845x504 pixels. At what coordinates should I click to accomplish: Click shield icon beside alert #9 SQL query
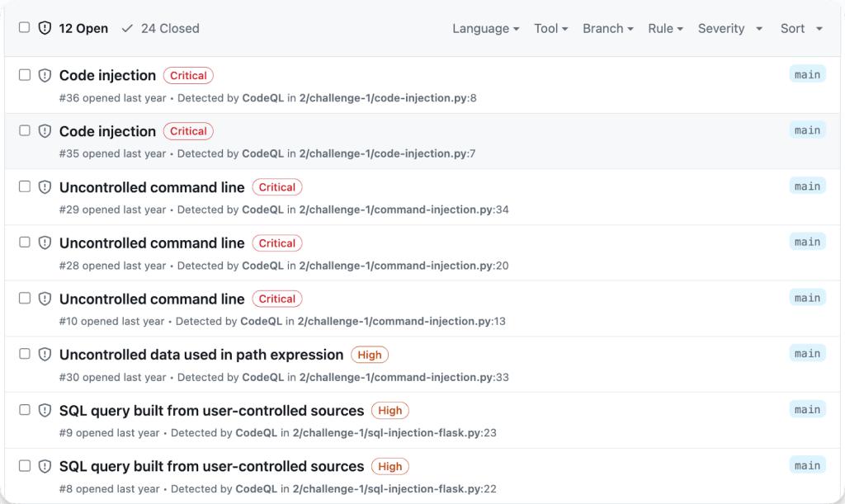tap(45, 411)
